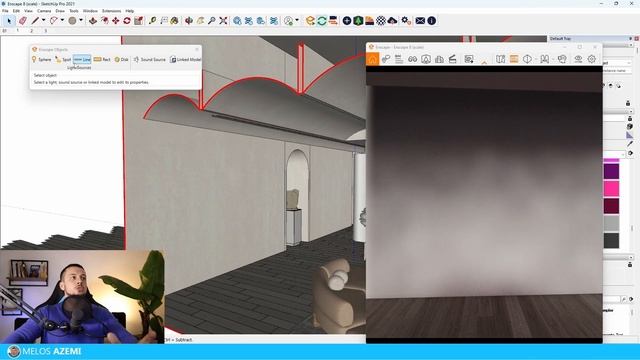Click the Enscape live updates sync icon
This screenshot has height=360, width=640.
click(x=322, y=20)
